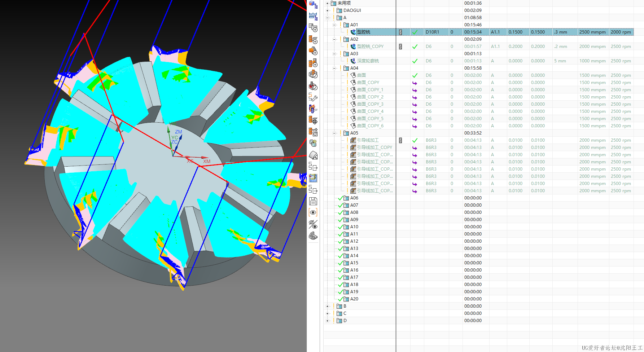Select the 曲面 operation under A04

coord(362,75)
